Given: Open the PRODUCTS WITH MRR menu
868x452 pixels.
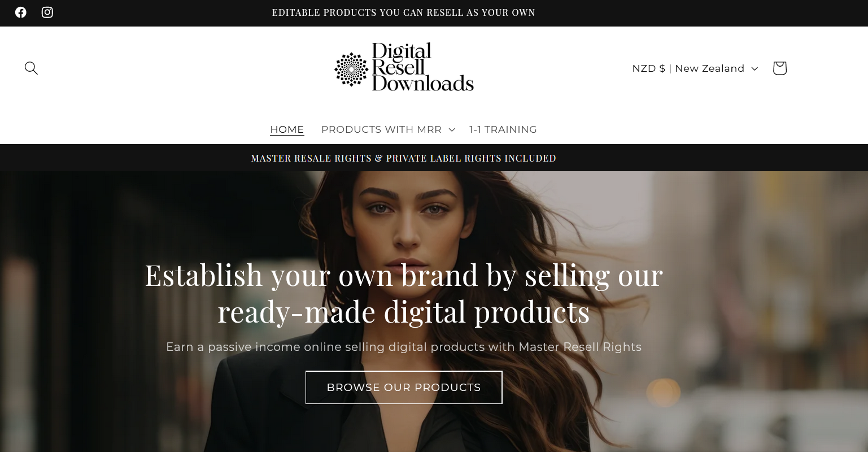Looking at the screenshot, I should pos(381,129).
